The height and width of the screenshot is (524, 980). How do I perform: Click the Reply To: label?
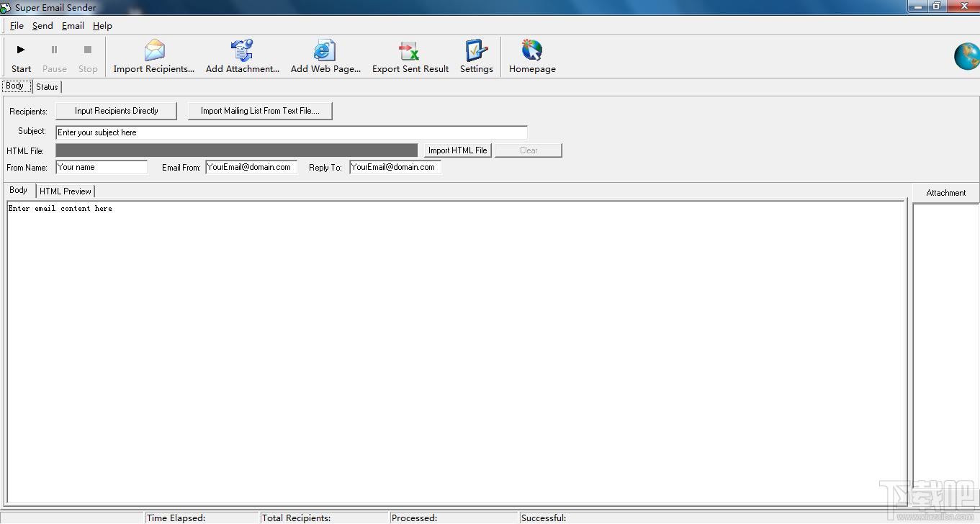click(x=325, y=168)
